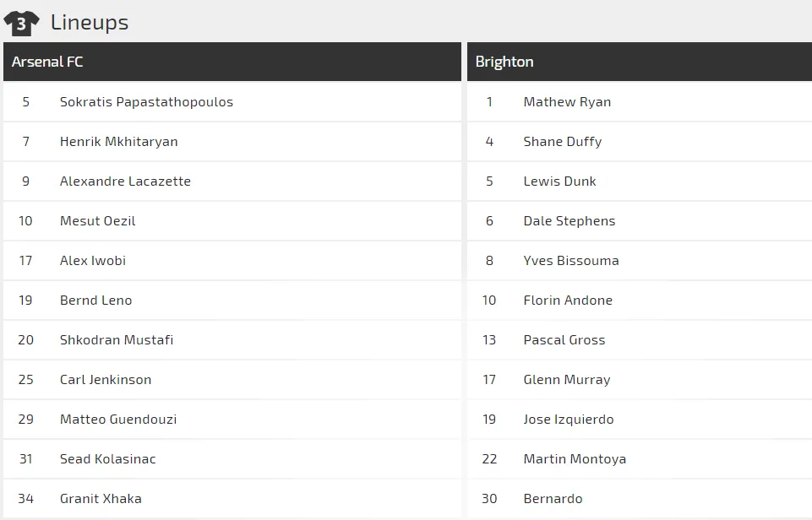Select Mesut Oezil from the lineup
Screen dimensions: 812x520
click(97, 221)
